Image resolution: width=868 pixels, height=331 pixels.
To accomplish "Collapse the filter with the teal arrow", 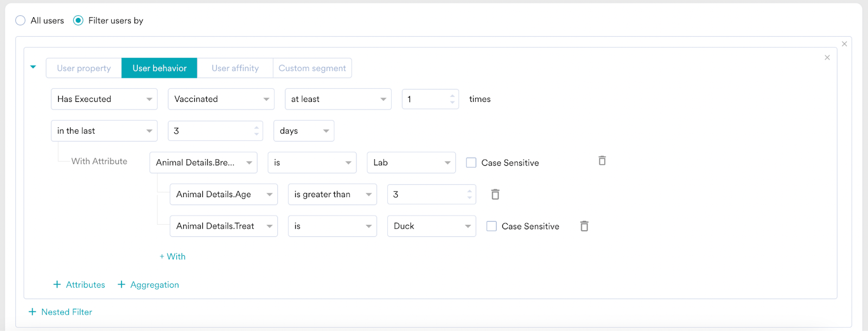I will 33,67.
